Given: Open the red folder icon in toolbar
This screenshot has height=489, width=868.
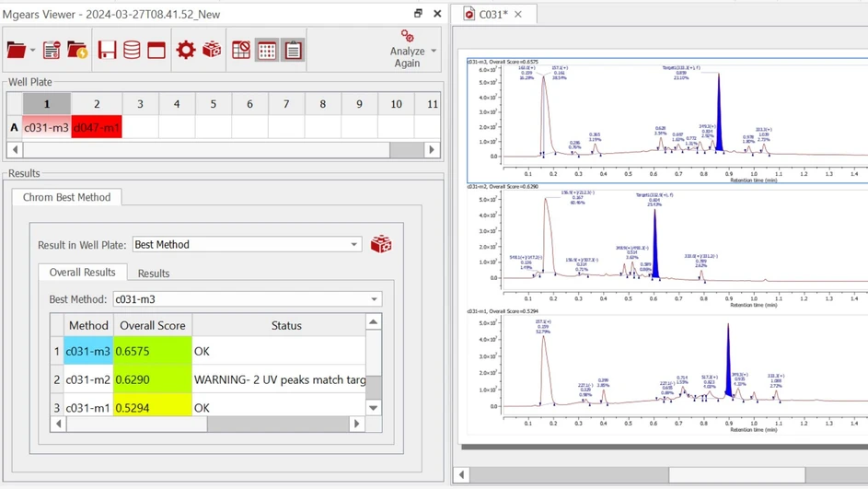Looking at the screenshot, I should [16, 51].
